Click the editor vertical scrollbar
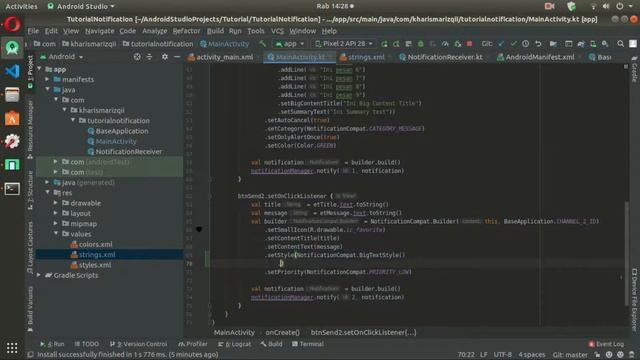 click(626, 253)
